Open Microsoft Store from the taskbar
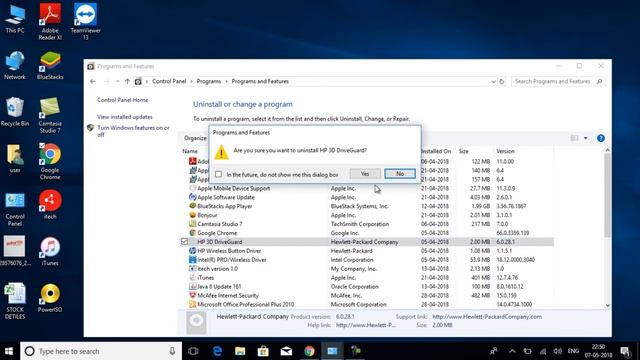Image resolution: width=640 pixels, height=360 pixels. [x=263, y=351]
